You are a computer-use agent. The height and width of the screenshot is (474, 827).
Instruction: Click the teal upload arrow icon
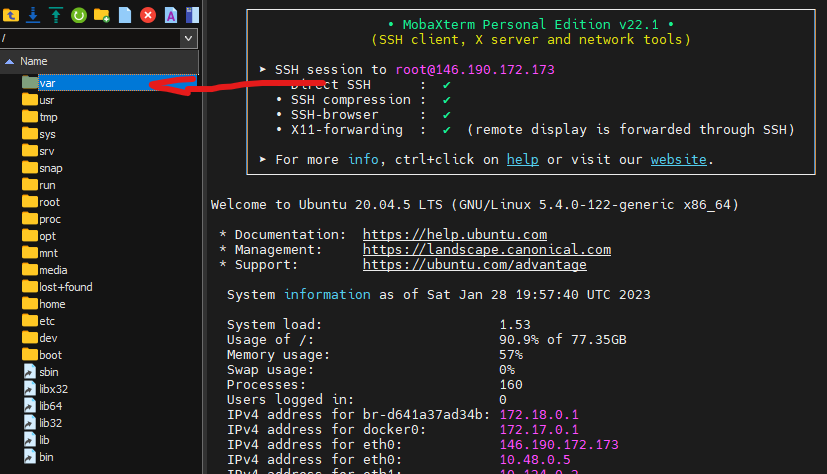[55, 14]
